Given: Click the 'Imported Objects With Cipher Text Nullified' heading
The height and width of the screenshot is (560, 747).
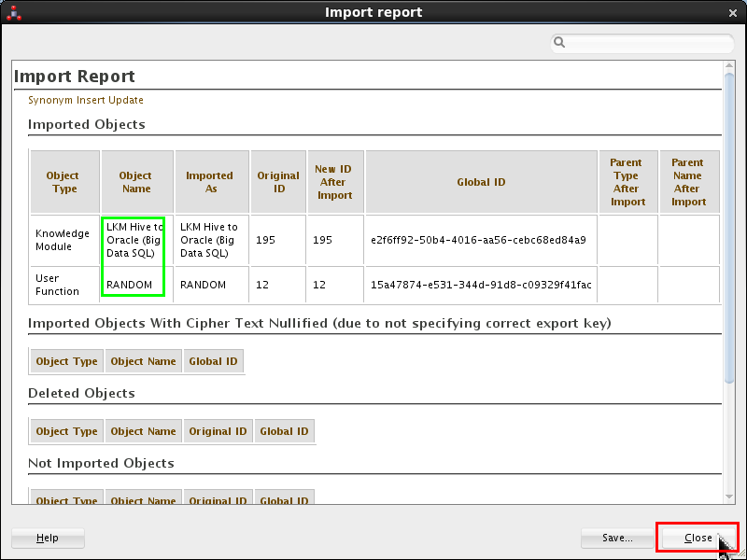Looking at the screenshot, I should [319, 323].
